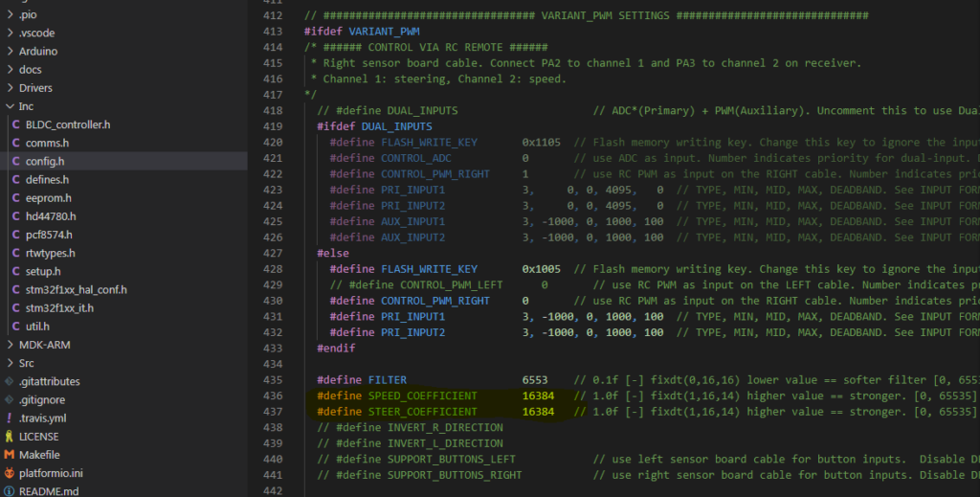Screen dimensions: 980x497
Task: Open the comms.h file
Action: click(48, 143)
